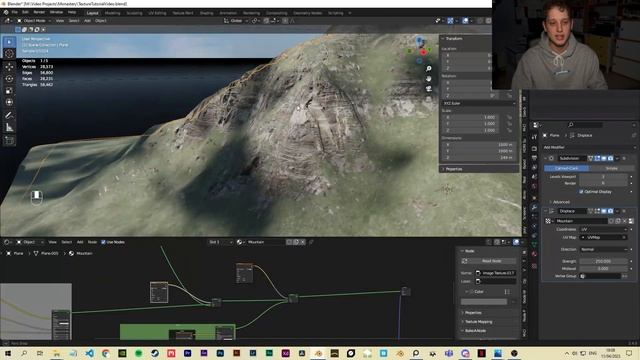Click the Blender logo menu icon

(6, 13)
